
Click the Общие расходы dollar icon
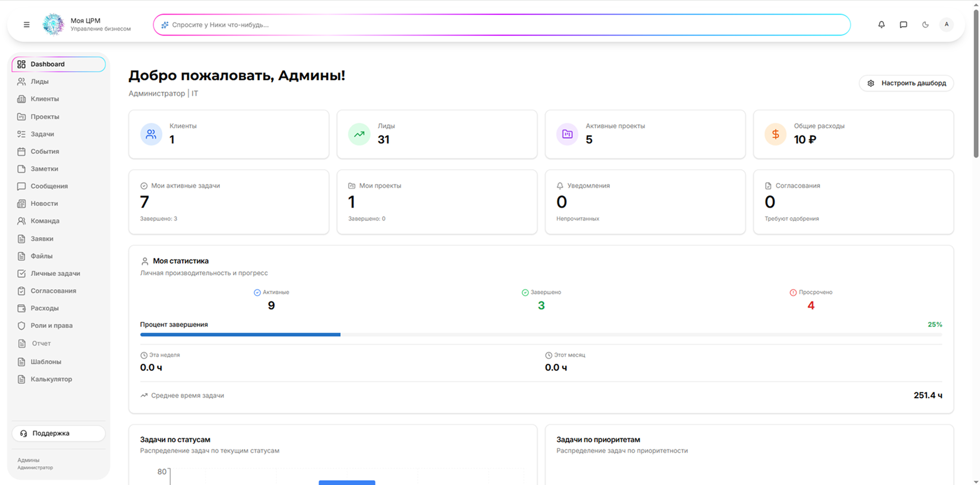click(775, 134)
